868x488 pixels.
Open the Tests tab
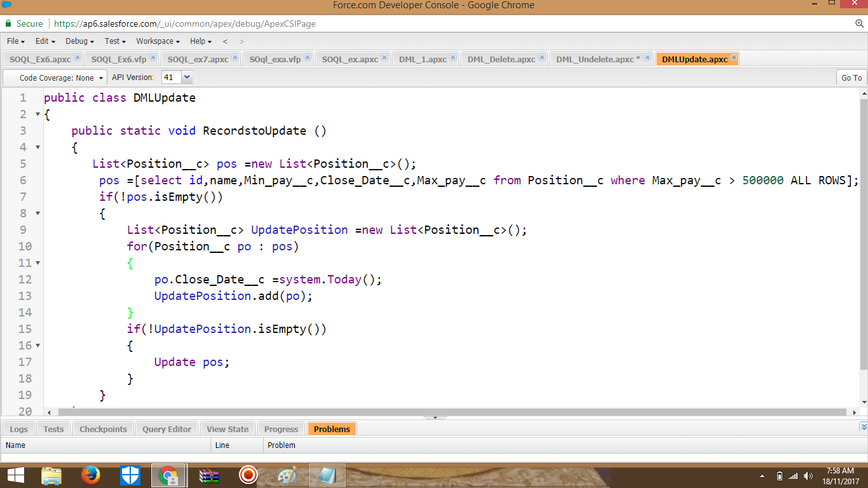(x=53, y=429)
